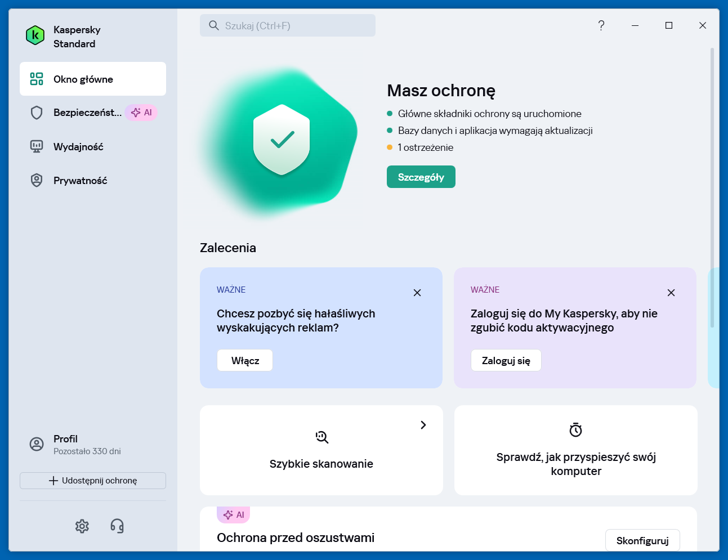Click Udostępnij ochronę button
Screen dimensions: 728x560
[x=93, y=481]
